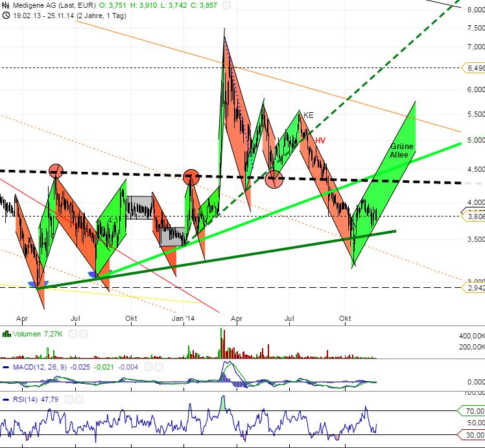Select the 3,806 current price marker
The image size is (485, 448).
pos(473,217)
